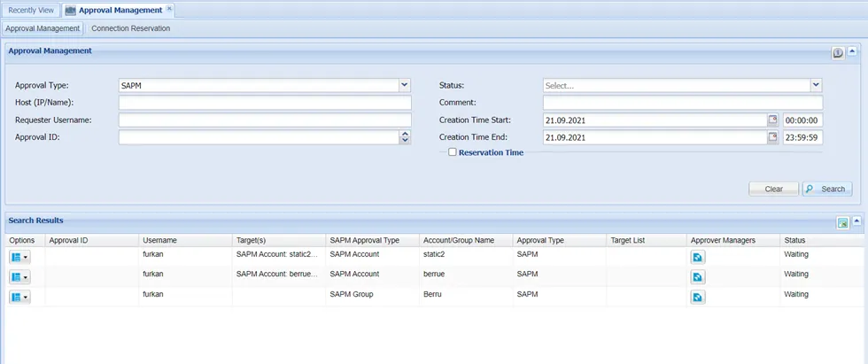View approver managers for berrue row

click(x=698, y=277)
